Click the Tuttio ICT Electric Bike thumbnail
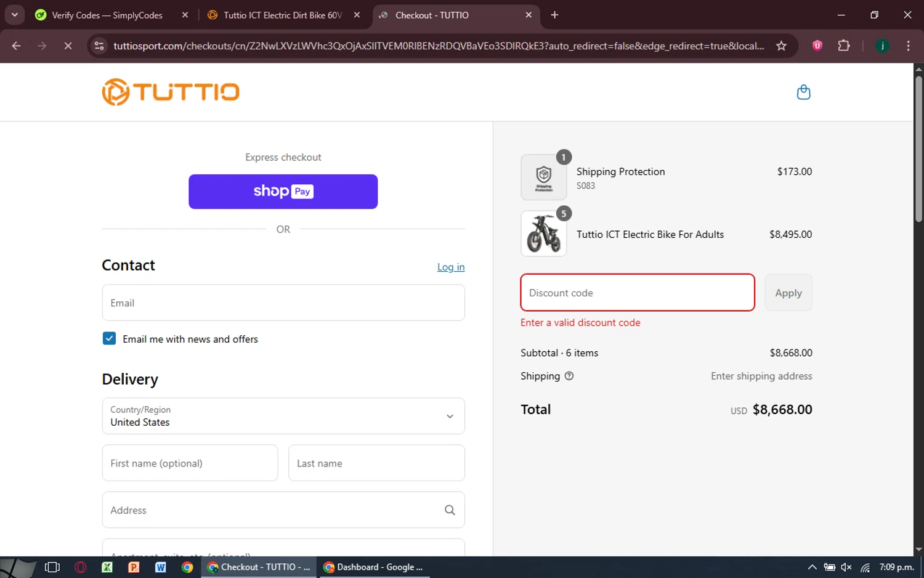Viewport: 924px width, 578px height. click(544, 234)
